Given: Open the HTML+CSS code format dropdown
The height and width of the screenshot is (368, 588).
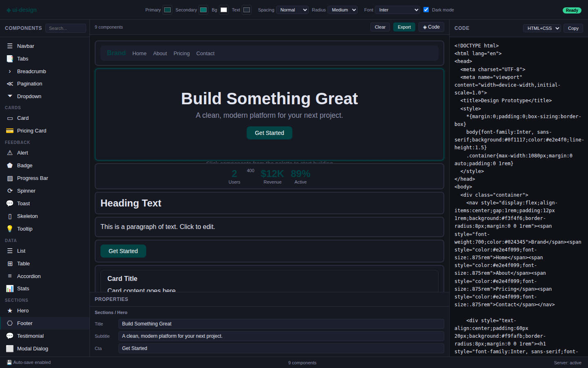Looking at the screenshot, I should (x=542, y=28).
